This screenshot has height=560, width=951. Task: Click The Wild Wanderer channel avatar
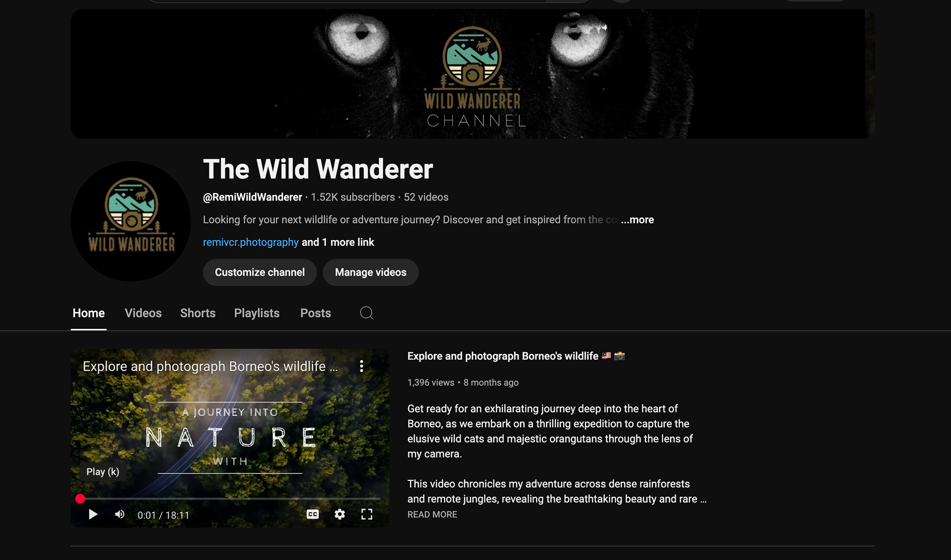[131, 221]
